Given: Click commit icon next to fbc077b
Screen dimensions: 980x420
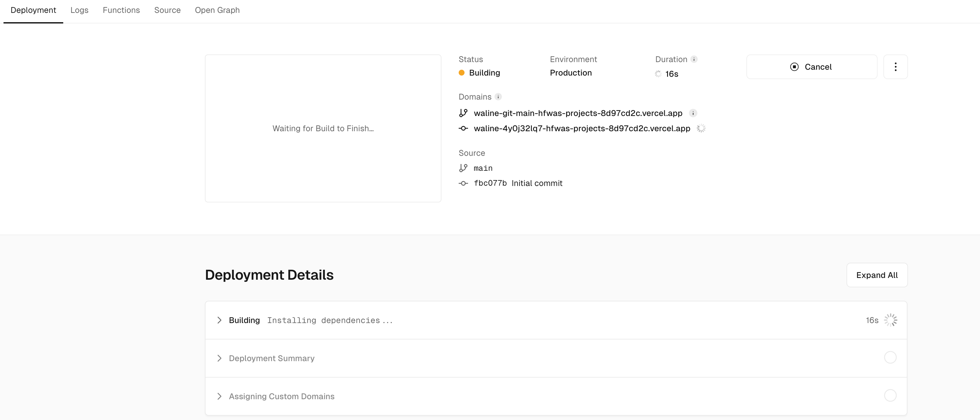Looking at the screenshot, I should 463,184.
